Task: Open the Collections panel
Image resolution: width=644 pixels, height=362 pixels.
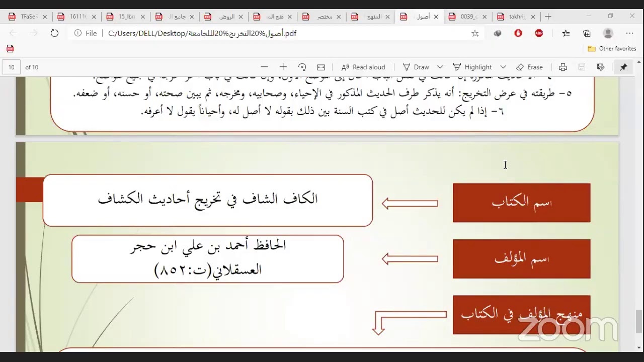Action: [587, 33]
